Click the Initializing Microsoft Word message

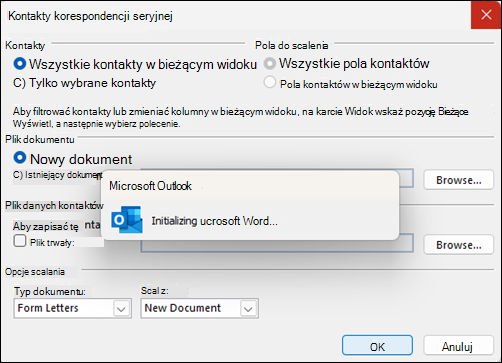tap(214, 221)
